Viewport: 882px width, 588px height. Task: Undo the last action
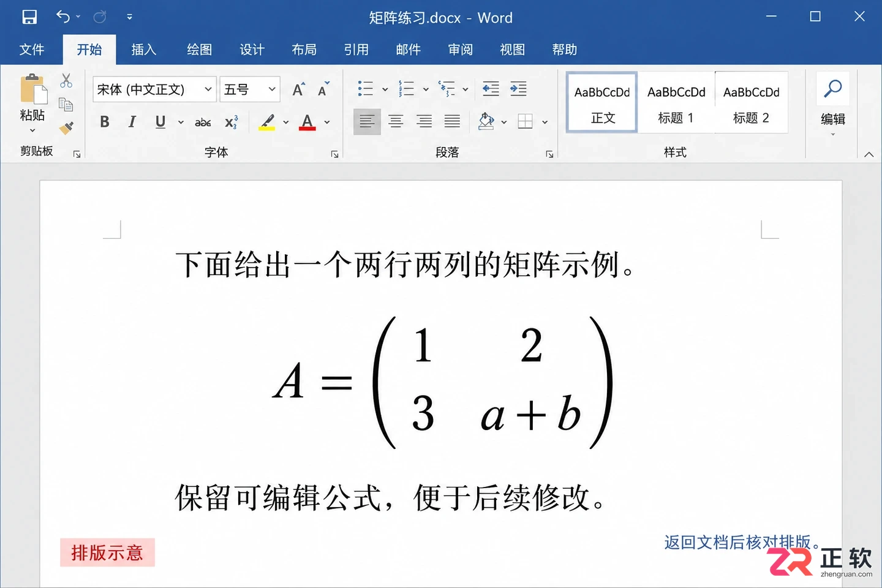[x=62, y=17]
